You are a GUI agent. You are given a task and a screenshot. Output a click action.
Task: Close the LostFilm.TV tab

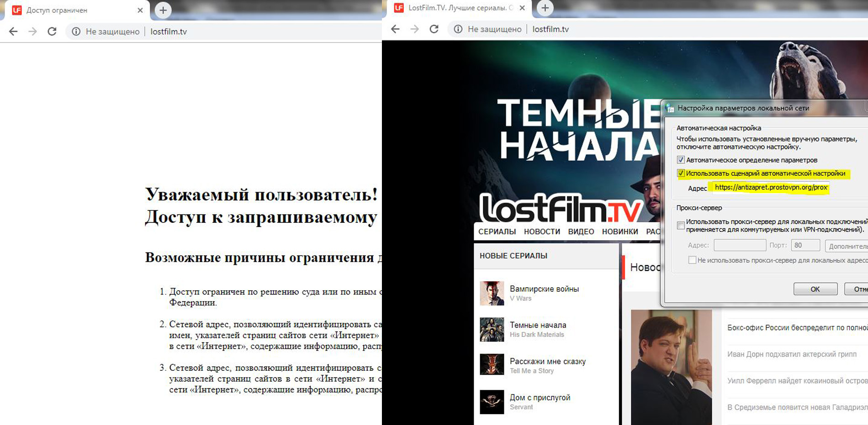(x=522, y=8)
